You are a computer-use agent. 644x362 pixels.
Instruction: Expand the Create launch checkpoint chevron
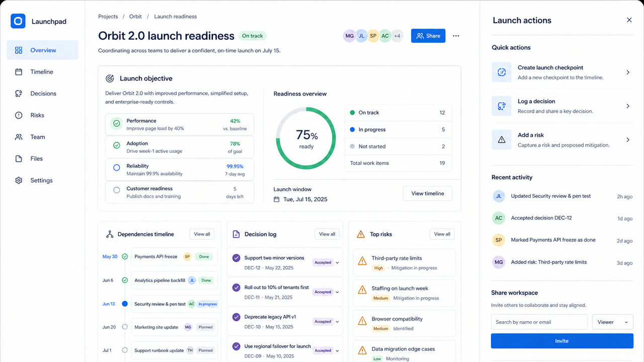tap(628, 72)
